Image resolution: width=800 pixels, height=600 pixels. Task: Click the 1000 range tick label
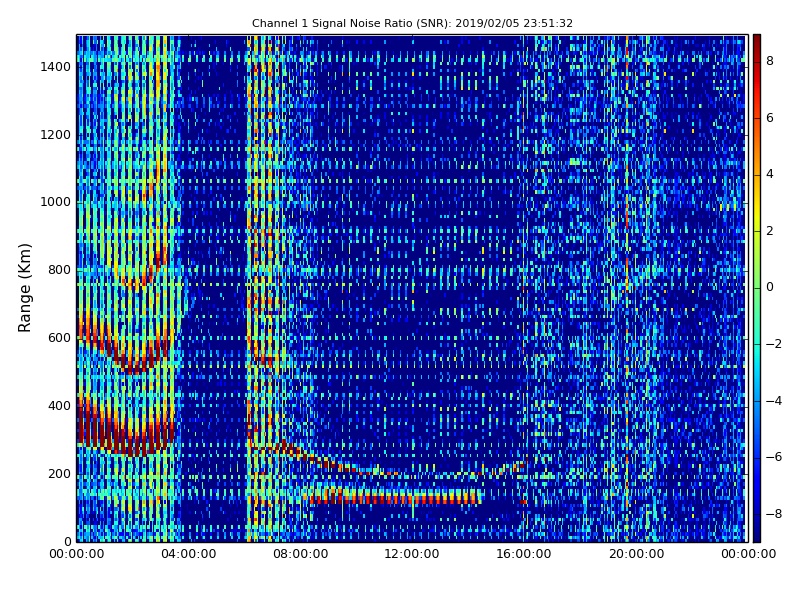pyautogui.click(x=56, y=202)
